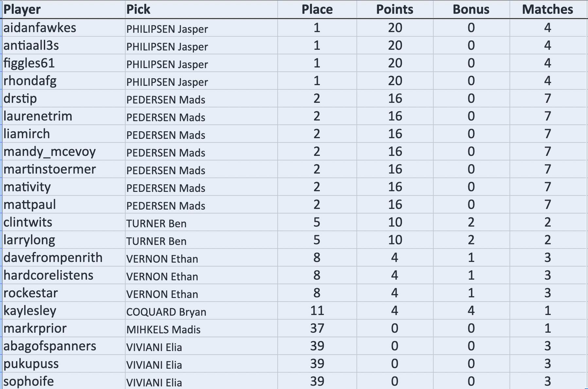Click the kaylesley player cell
The width and height of the screenshot is (588, 389).
[x=30, y=311]
